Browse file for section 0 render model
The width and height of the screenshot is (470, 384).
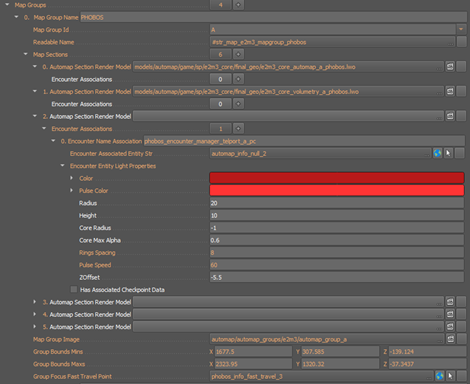(450, 67)
